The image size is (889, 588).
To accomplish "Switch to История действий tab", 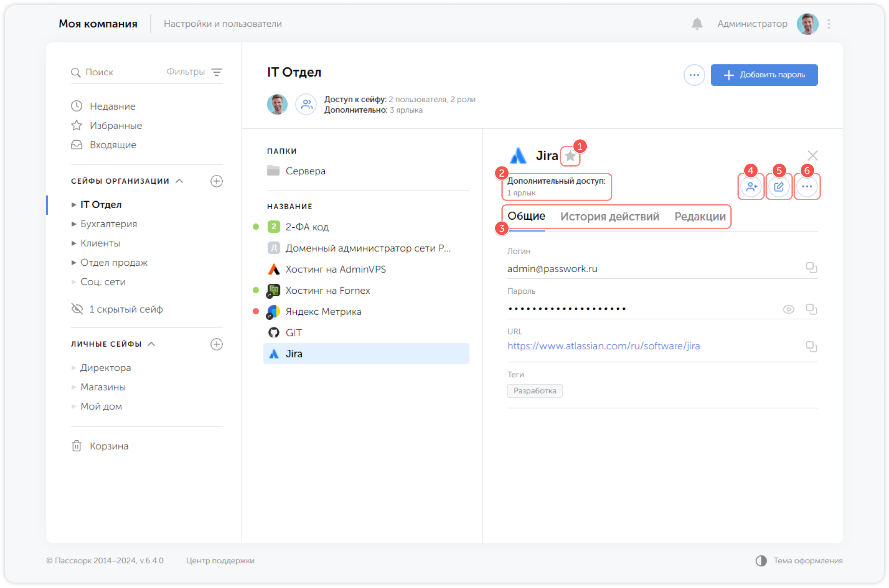I will (x=609, y=216).
